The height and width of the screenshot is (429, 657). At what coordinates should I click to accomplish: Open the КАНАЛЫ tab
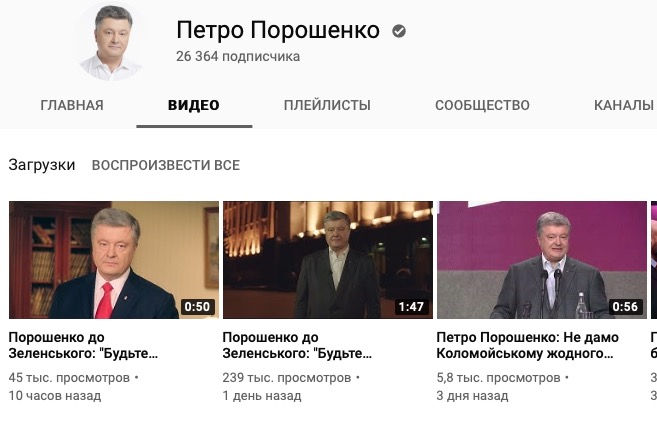pos(624,105)
